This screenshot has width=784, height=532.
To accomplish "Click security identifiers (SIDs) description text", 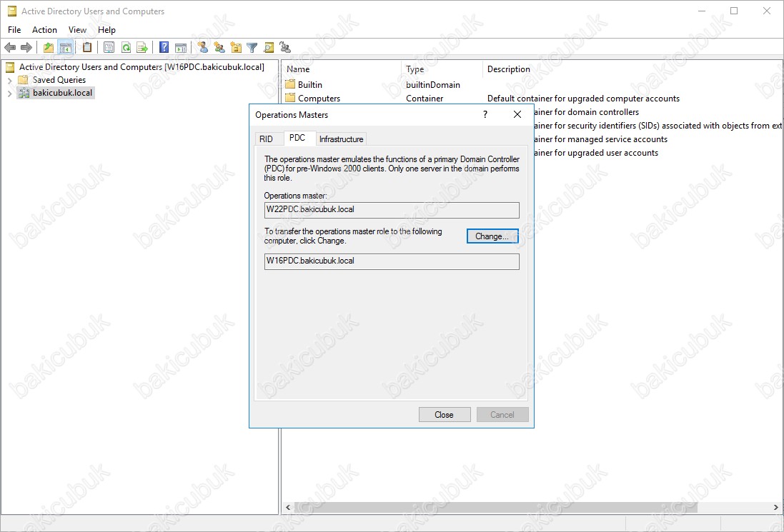I will point(657,126).
